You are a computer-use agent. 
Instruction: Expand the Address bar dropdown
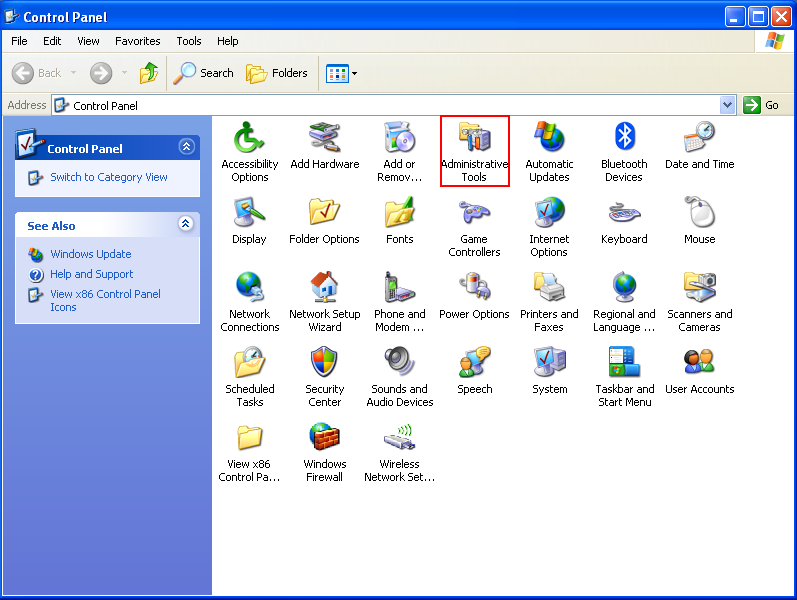[x=727, y=105]
